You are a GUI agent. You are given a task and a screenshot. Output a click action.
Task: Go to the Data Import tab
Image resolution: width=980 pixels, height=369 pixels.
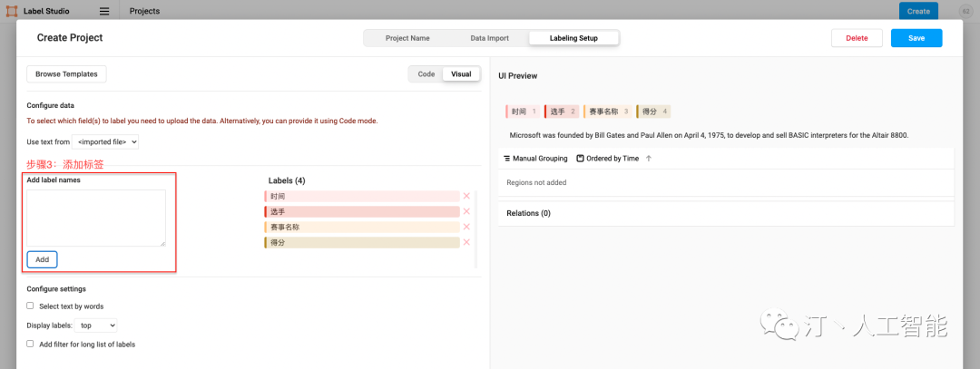click(489, 38)
